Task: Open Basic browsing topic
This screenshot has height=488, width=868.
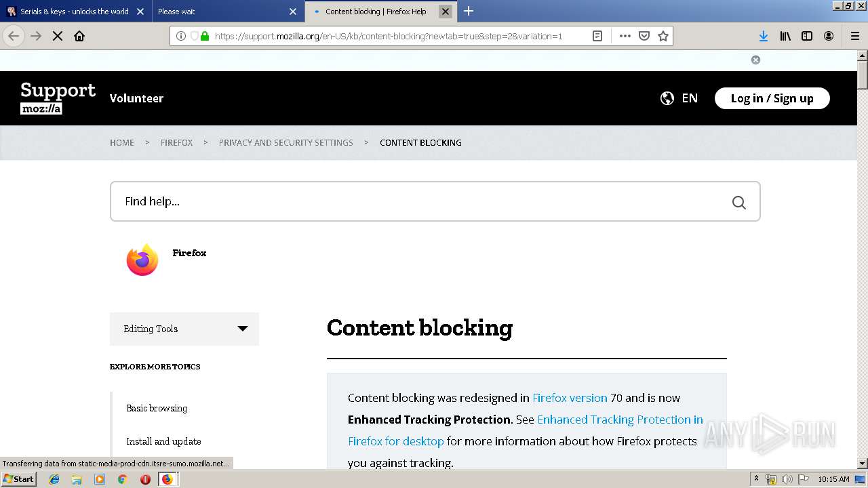Action: click(x=157, y=408)
